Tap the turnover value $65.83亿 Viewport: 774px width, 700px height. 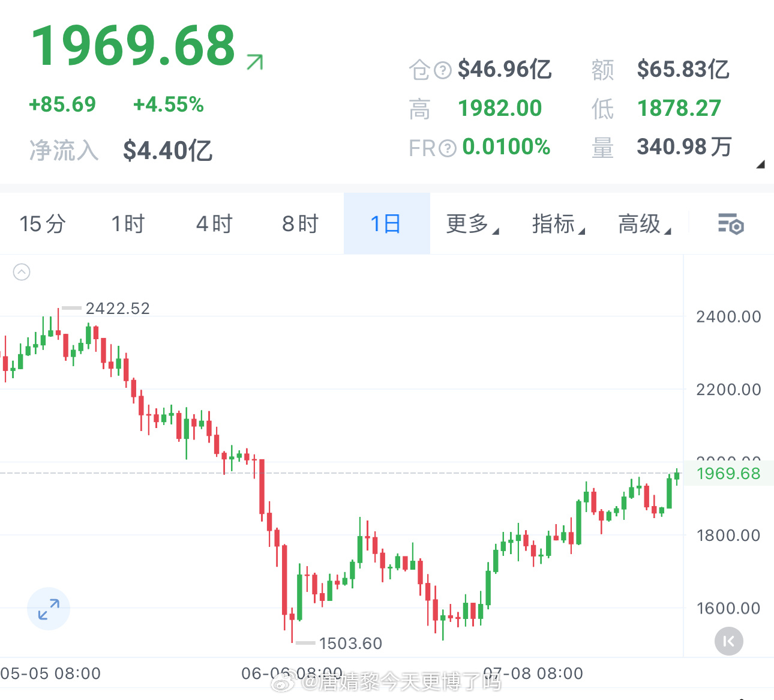(x=683, y=70)
